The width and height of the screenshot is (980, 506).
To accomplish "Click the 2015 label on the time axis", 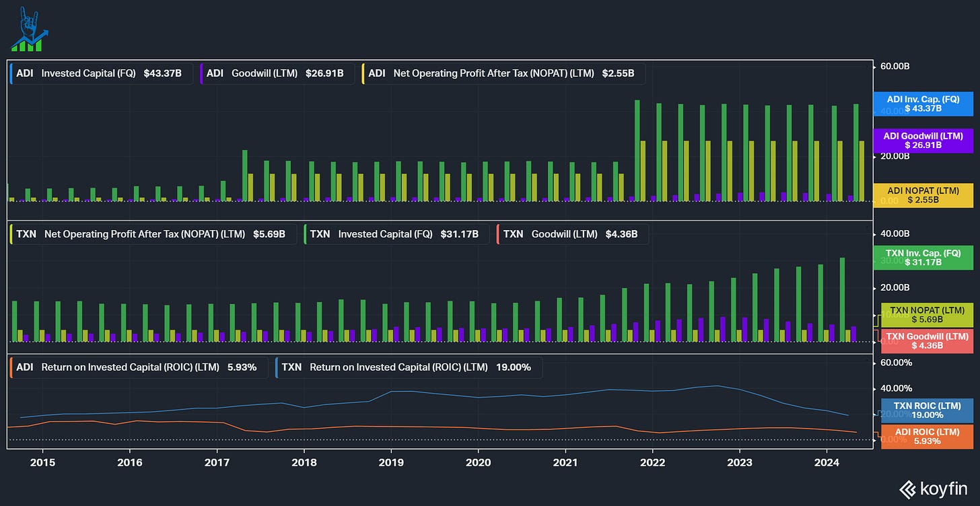I will (x=42, y=462).
